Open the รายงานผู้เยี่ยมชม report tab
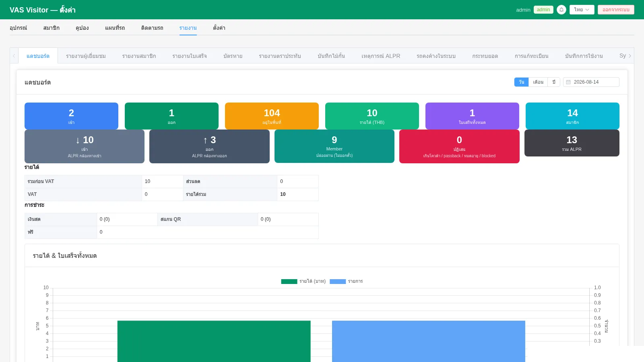The image size is (644, 362). pyautogui.click(x=86, y=56)
